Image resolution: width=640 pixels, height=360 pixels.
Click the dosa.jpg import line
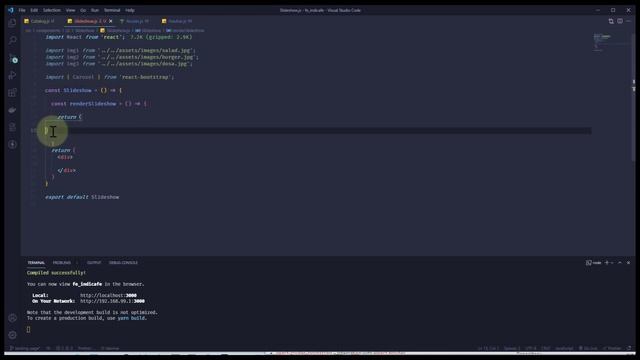pos(119,64)
